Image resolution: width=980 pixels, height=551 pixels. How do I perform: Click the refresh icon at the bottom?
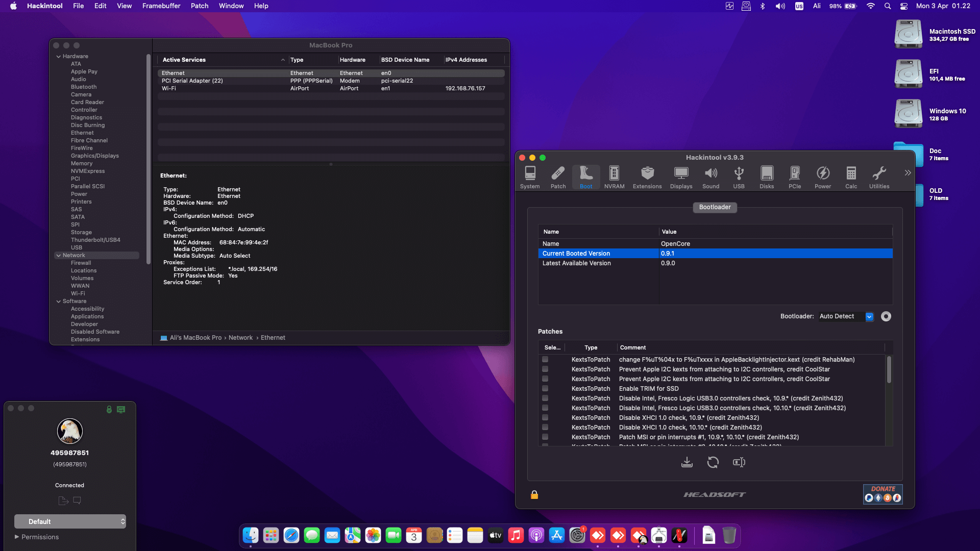tap(713, 462)
